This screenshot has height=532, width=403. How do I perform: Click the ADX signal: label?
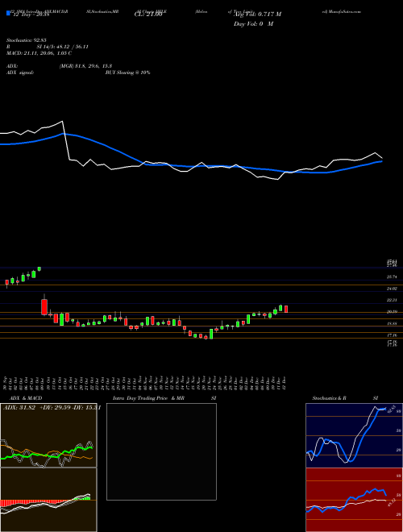(x=20, y=73)
